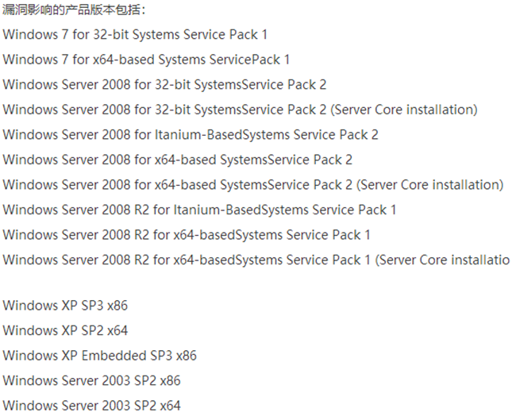Click Windows Server 2008 x64-based Service Pack 2
Viewport: 516px width, 420px height.
pyautogui.click(x=177, y=160)
